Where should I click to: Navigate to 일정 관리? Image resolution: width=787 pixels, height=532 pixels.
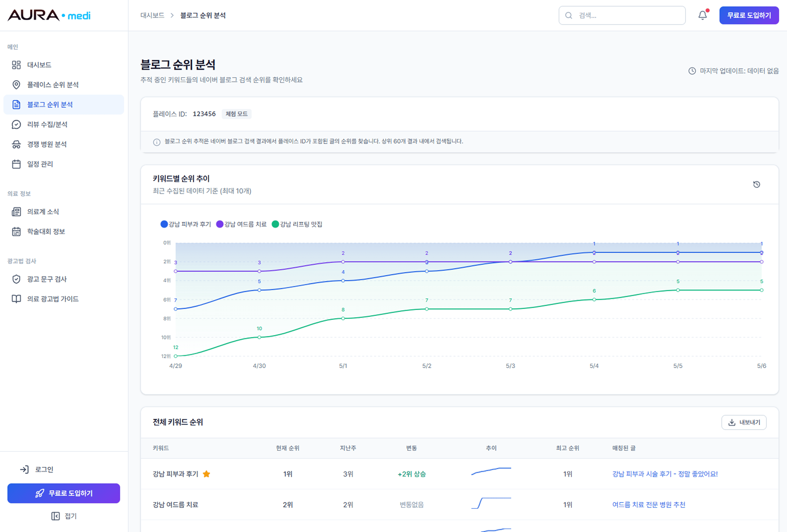pos(64,164)
